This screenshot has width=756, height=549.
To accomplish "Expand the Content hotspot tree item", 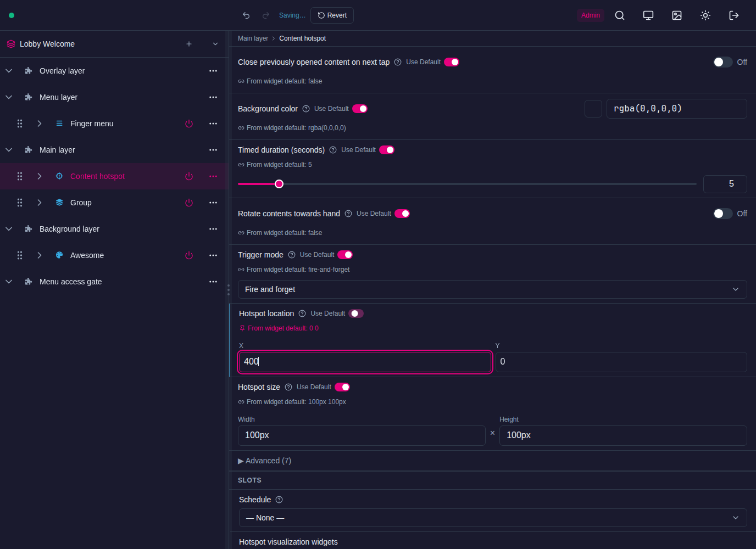I will pos(40,176).
